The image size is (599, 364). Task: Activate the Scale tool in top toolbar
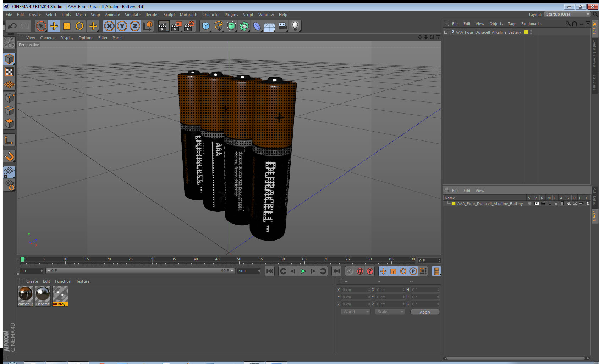[x=67, y=26]
